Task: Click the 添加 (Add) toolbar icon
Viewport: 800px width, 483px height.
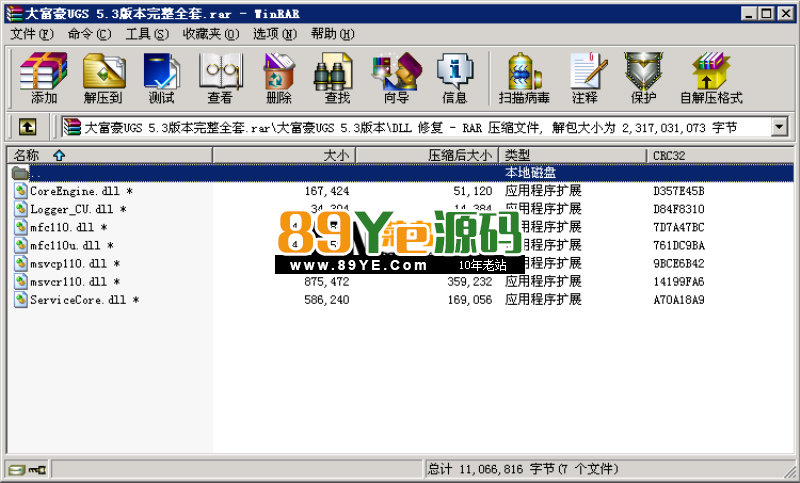Action: (43, 71)
